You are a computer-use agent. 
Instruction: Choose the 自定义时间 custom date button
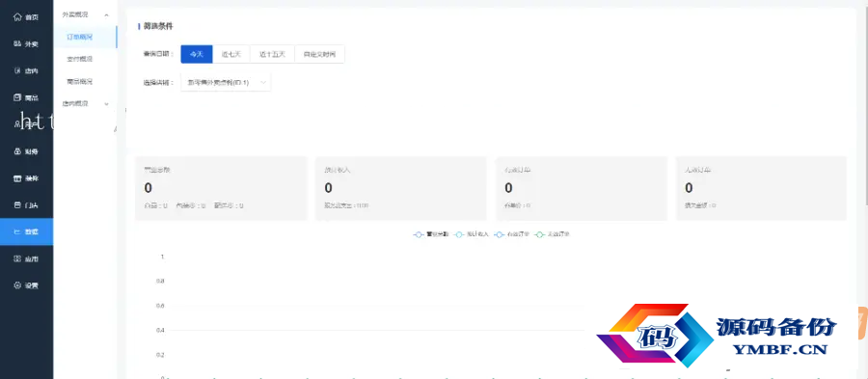coord(319,54)
